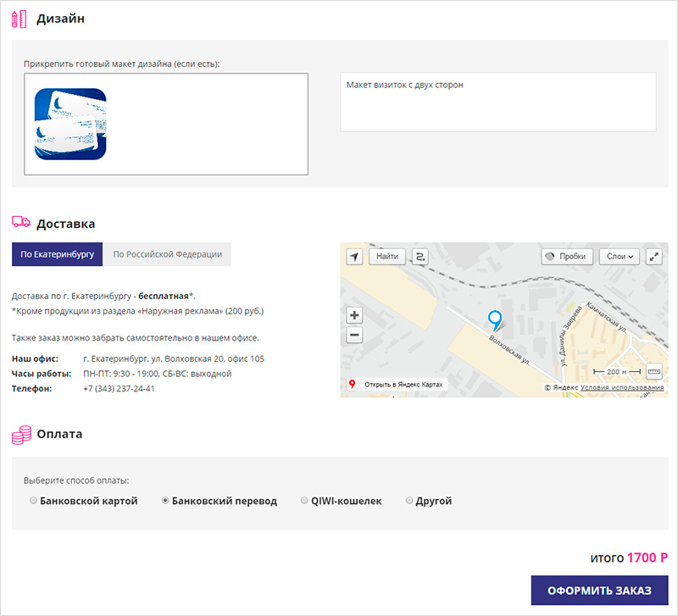Expand the map to fullscreen
Screen dimensions: 678x616
(x=653, y=257)
